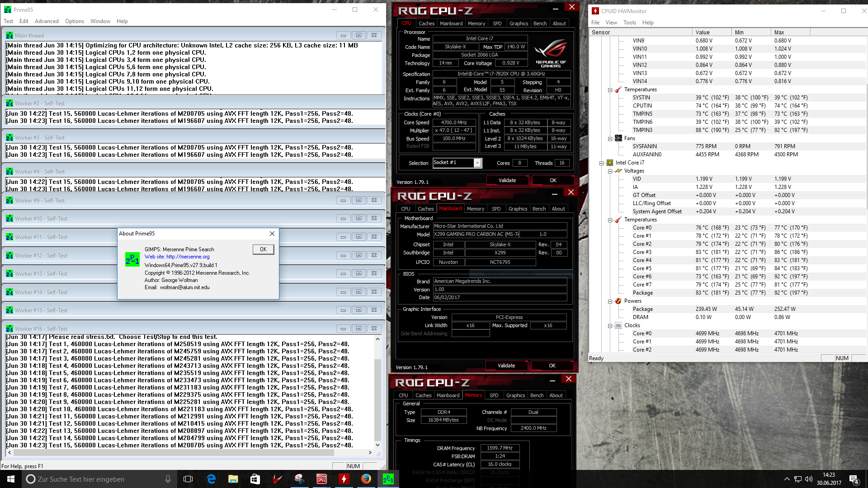Open File Explorer from the taskbar
Screen dimensions: 868x488
[x=233, y=479]
